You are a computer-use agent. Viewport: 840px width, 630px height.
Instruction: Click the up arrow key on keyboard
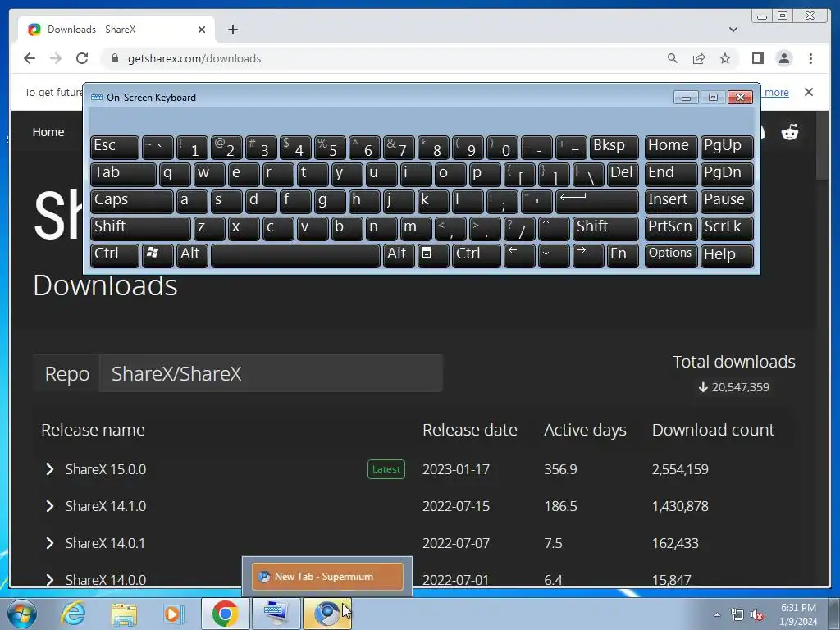554,228
